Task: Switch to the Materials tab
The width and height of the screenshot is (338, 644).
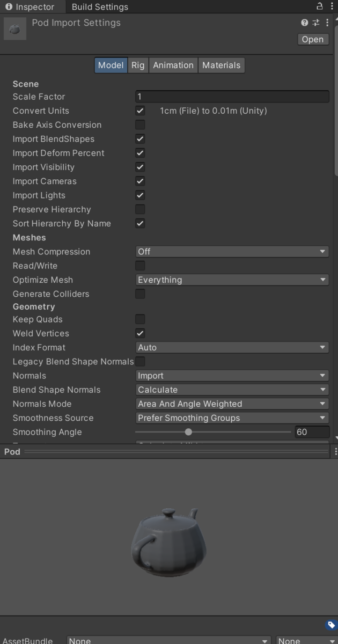Action: [x=221, y=65]
